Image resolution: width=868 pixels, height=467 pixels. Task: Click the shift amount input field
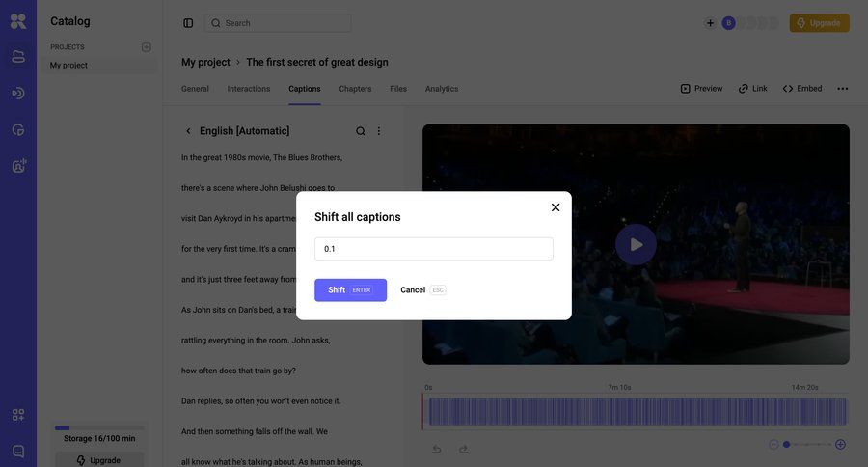(x=433, y=249)
